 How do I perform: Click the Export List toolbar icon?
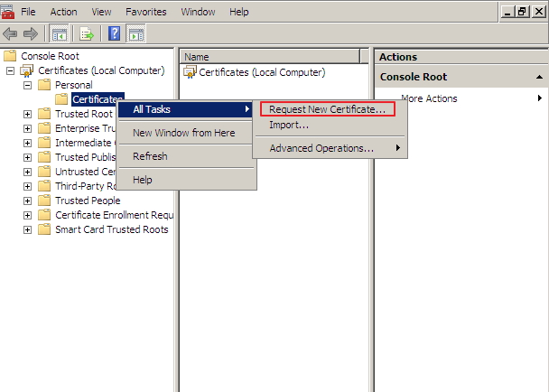point(87,34)
